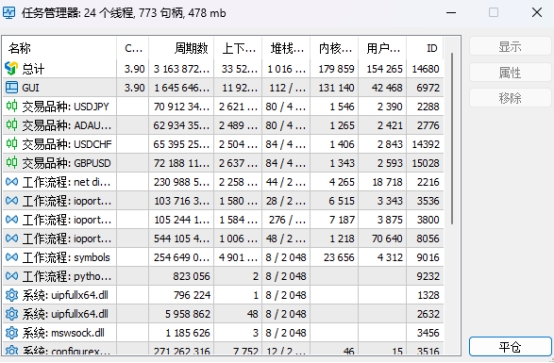Click the cycles value 5 958 862

click(x=188, y=314)
